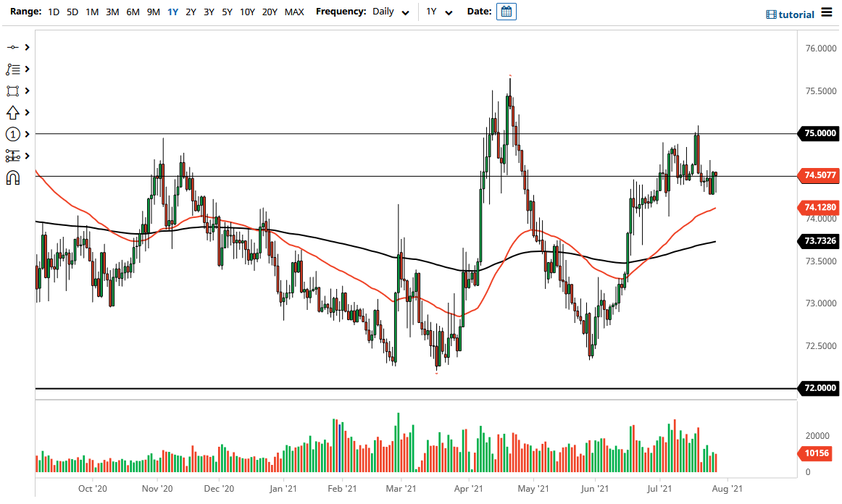Open the Date calendar picker
The width and height of the screenshot is (842, 504).
click(x=506, y=11)
